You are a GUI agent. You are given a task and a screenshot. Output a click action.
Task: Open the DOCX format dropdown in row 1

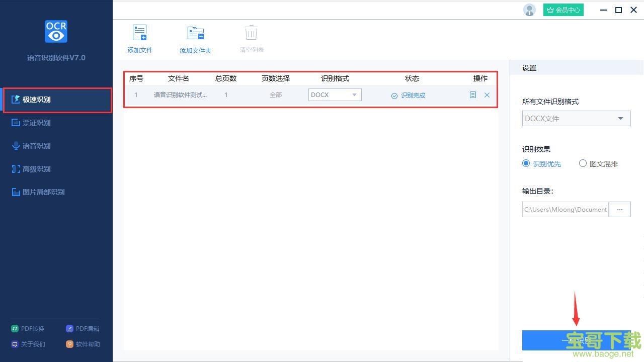(x=335, y=95)
